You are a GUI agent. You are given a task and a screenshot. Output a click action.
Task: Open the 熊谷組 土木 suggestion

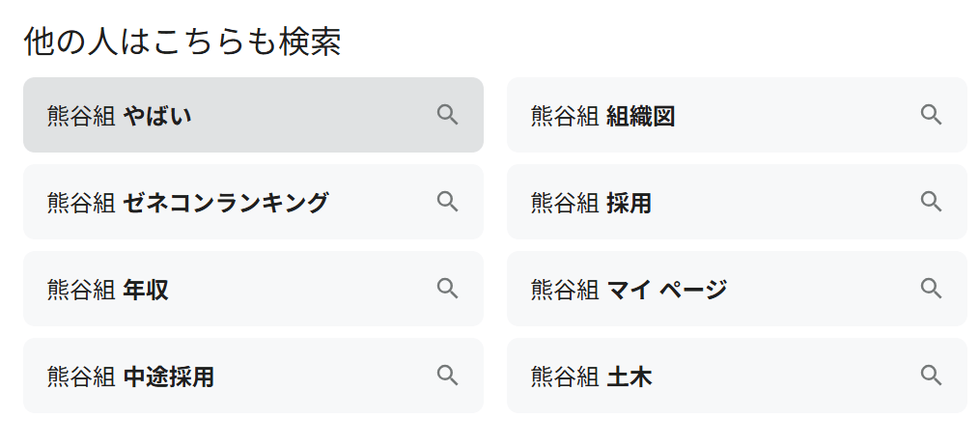[x=591, y=376]
